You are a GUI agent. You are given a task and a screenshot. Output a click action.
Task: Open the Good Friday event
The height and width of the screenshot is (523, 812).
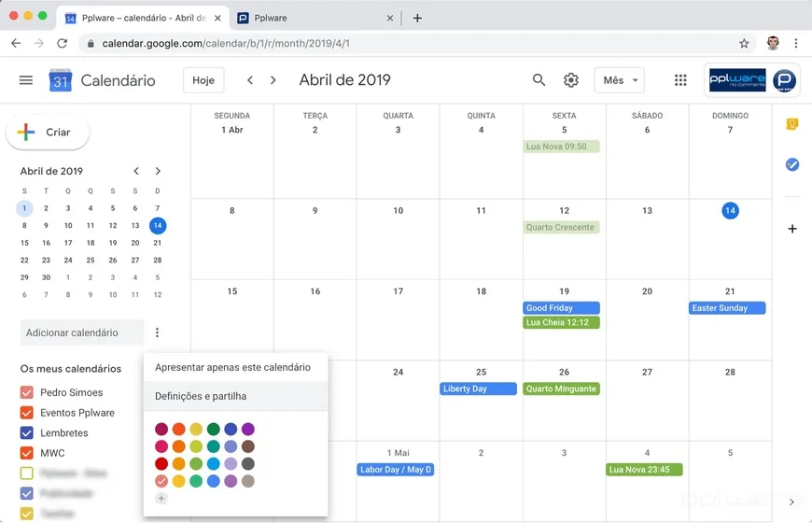point(561,308)
